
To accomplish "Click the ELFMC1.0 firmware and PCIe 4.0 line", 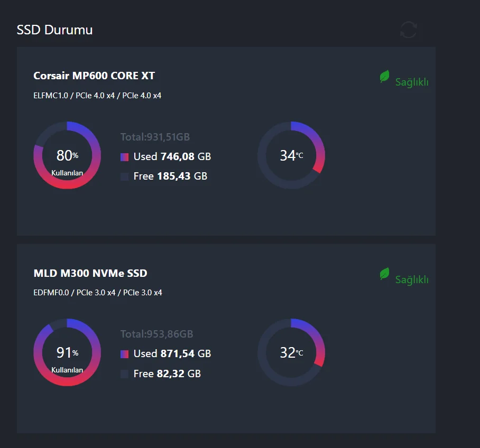I will coord(97,96).
